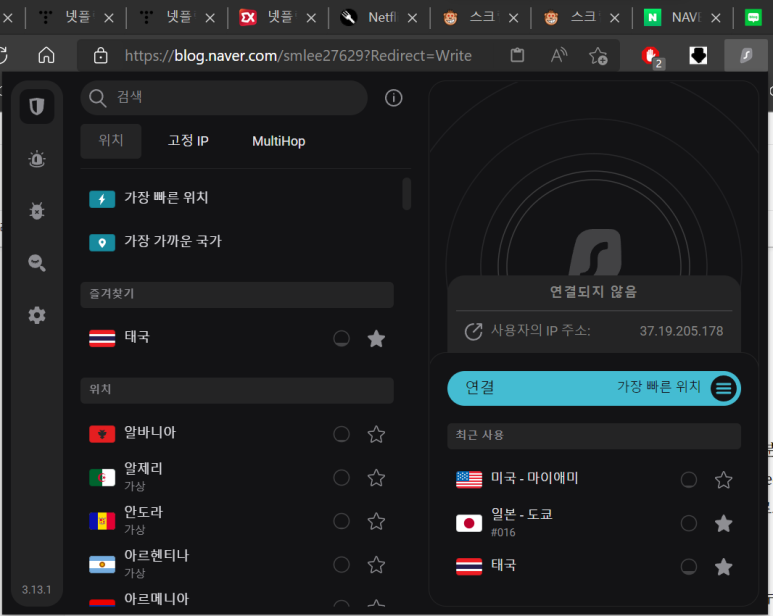Open the connect button hamburger menu
The width and height of the screenshot is (773, 616).
pos(723,388)
